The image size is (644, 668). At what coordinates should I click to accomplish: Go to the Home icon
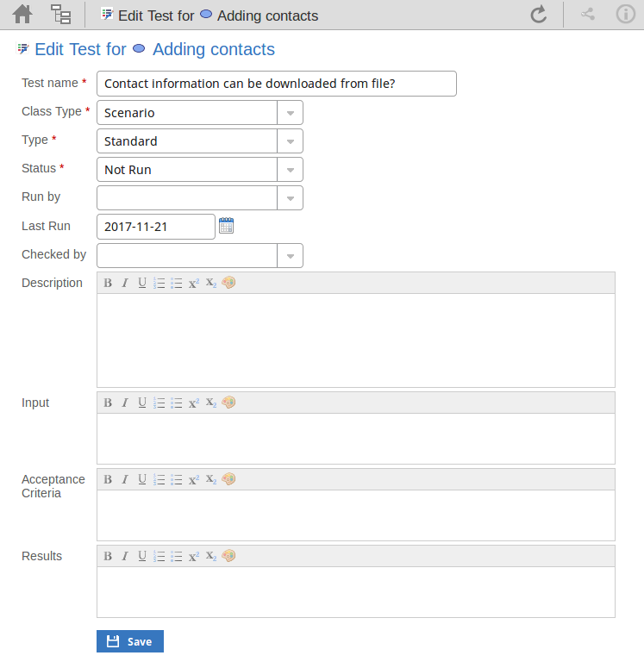coord(22,15)
